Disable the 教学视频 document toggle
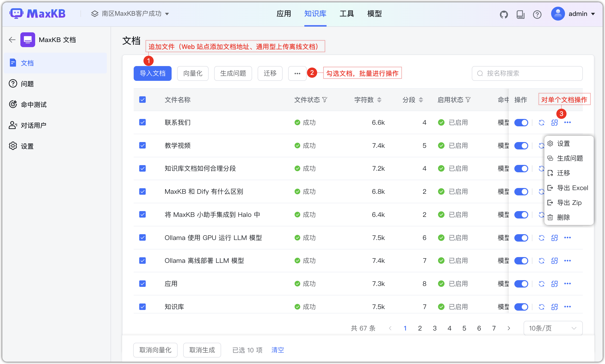Viewport: 605px width, 364px height. pyautogui.click(x=521, y=146)
